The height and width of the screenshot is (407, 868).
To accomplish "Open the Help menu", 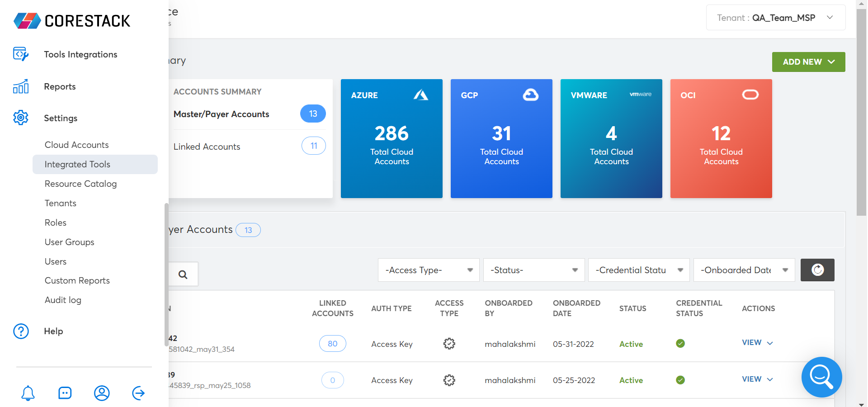I will point(53,331).
